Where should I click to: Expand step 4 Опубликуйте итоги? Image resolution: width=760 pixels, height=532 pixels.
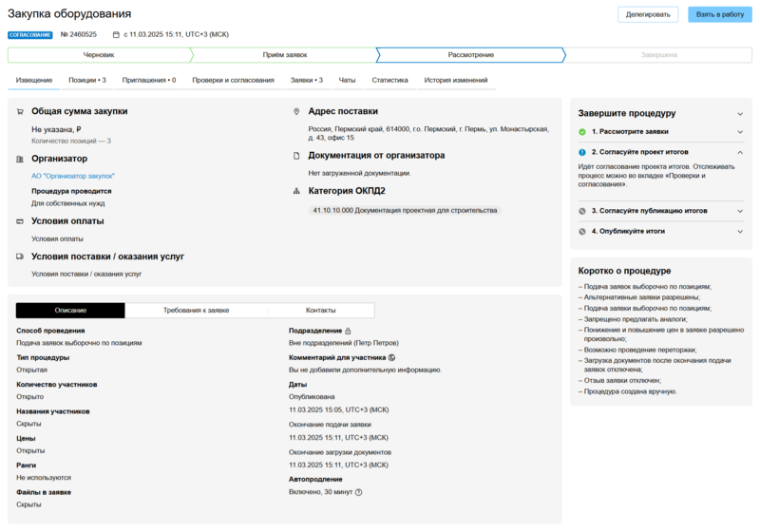pyautogui.click(x=740, y=231)
